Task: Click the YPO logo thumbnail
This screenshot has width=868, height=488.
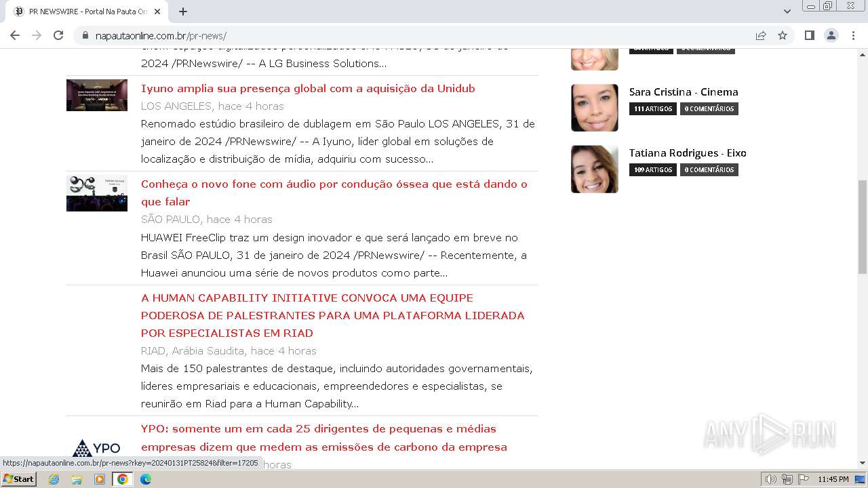Action: 97,447
